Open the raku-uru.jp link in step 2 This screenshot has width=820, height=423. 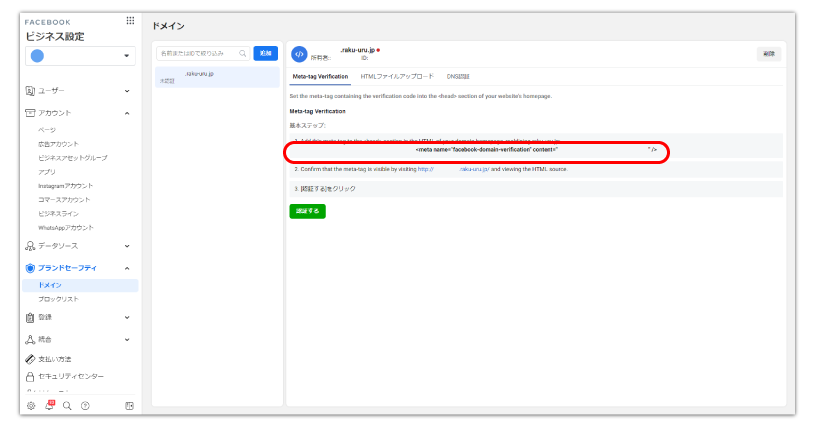(453, 169)
